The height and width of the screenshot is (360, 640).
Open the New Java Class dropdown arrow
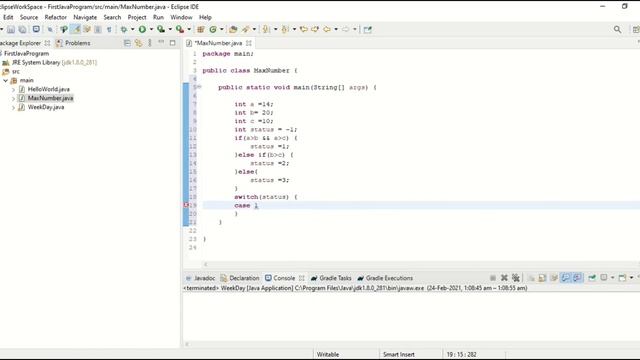click(x=222, y=29)
